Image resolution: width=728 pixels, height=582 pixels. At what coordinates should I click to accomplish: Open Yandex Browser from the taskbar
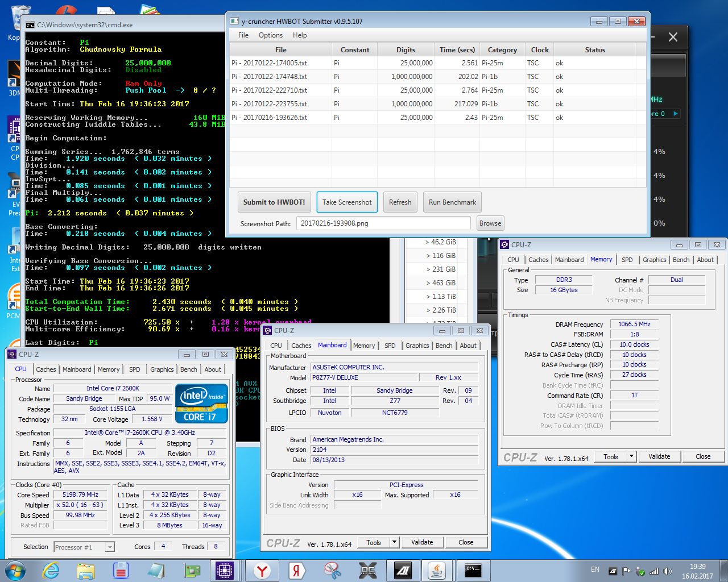click(x=262, y=571)
